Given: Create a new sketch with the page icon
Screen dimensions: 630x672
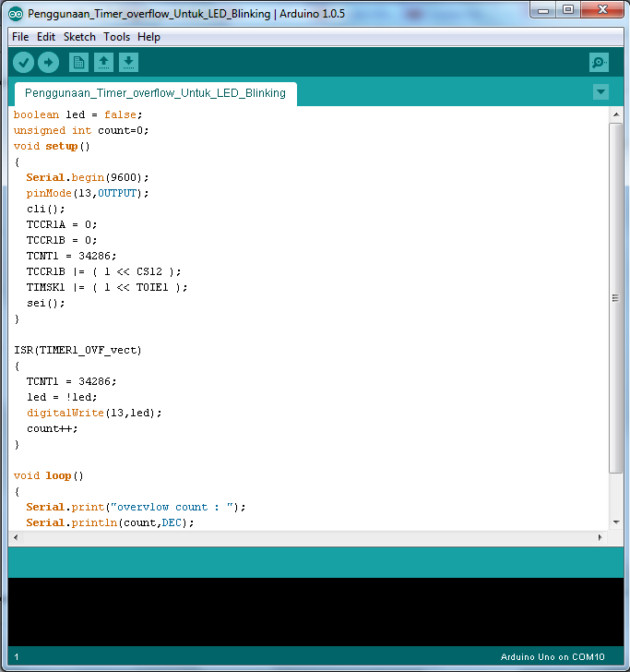Looking at the screenshot, I should coord(78,63).
